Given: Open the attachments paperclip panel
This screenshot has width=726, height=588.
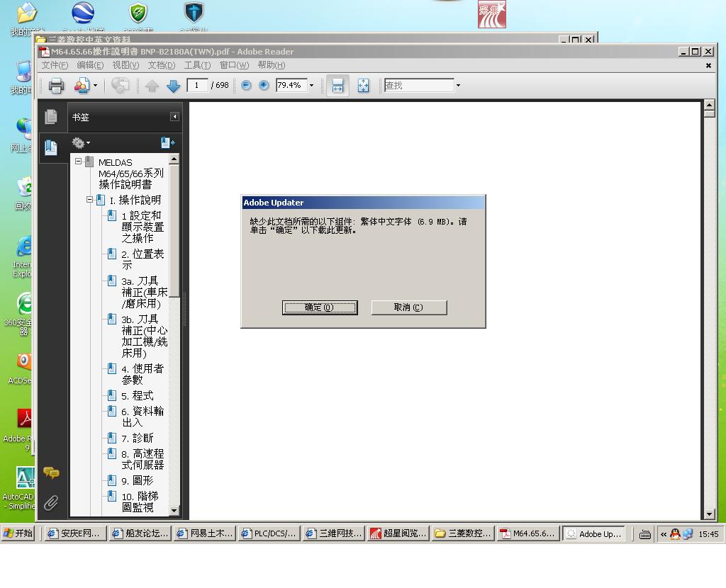Looking at the screenshot, I should point(51,503).
